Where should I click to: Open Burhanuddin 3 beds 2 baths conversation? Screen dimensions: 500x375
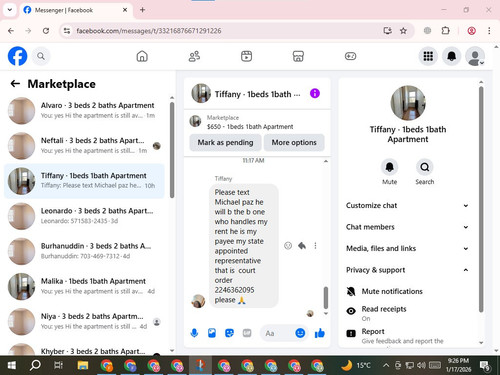84,251
